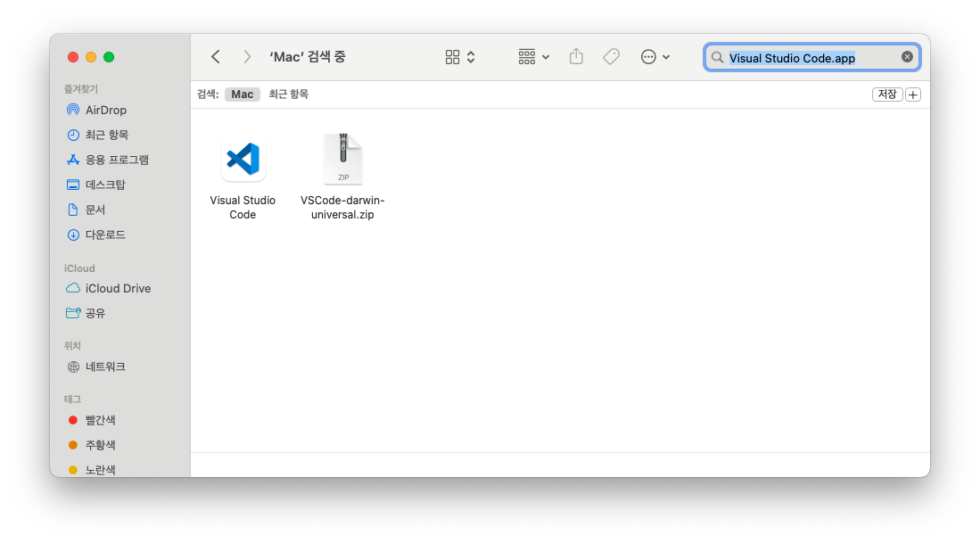Click the cloud icon beside iCloud Drive
Image resolution: width=980 pixels, height=543 pixels.
point(73,288)
